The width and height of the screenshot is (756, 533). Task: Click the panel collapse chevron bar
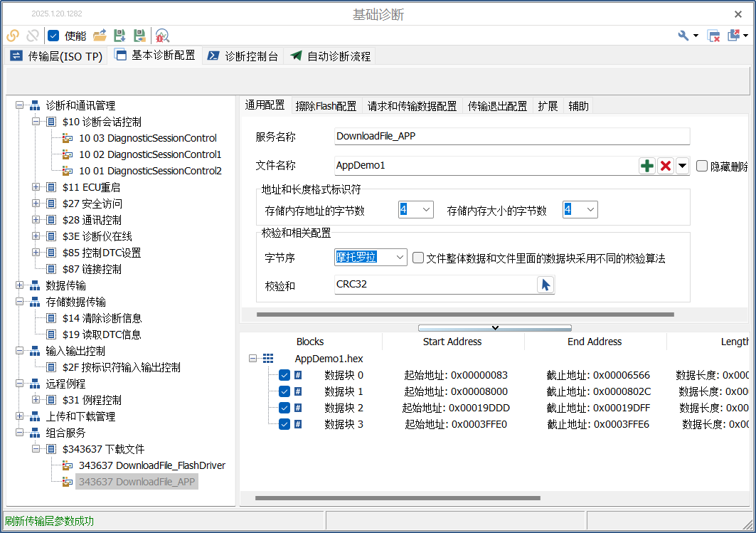tap(495, 328)
